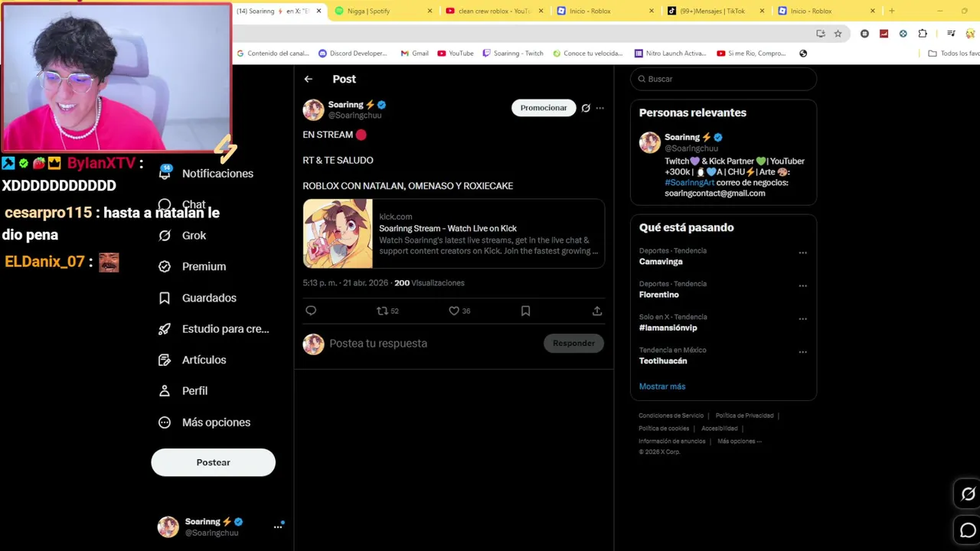Open floating Grok button

pyautogui.click(x=968, y=494)
